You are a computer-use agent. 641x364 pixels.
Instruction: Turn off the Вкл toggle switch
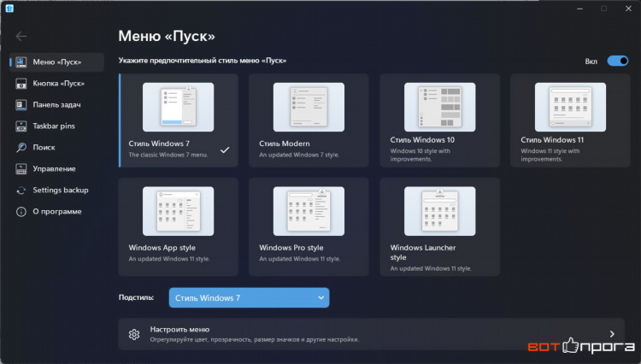point(618,61)
